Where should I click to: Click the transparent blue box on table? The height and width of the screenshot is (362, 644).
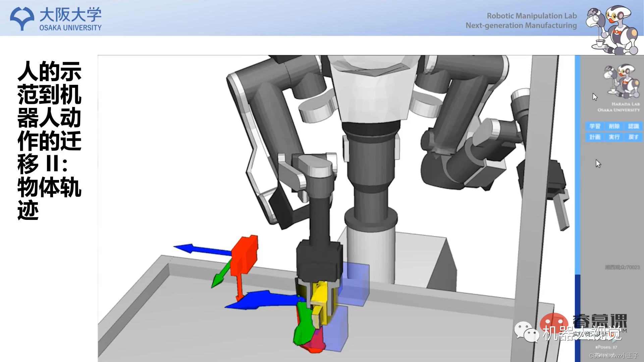pyautogui.click(x=356, y=285)
